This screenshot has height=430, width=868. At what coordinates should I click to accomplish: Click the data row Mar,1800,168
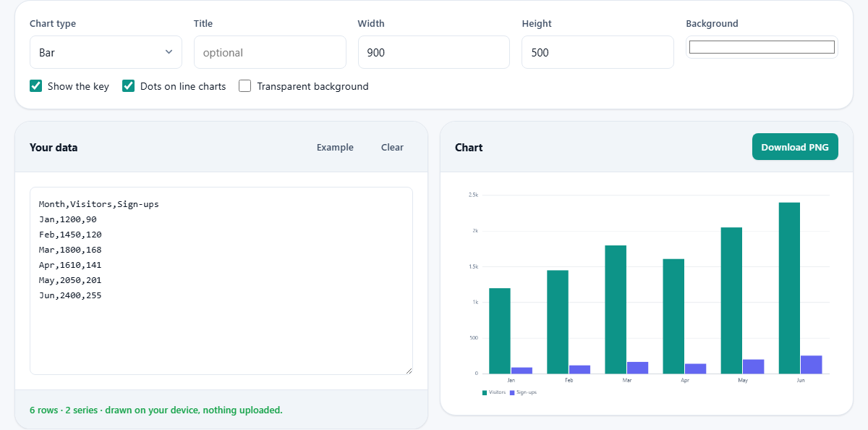70,250
